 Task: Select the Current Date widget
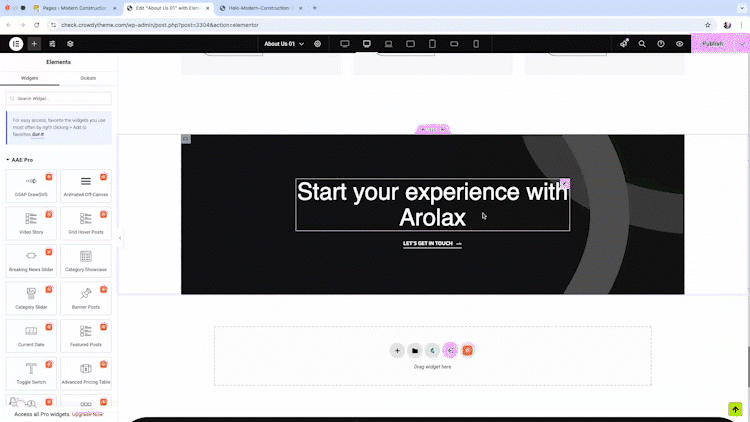coord(31,336)
